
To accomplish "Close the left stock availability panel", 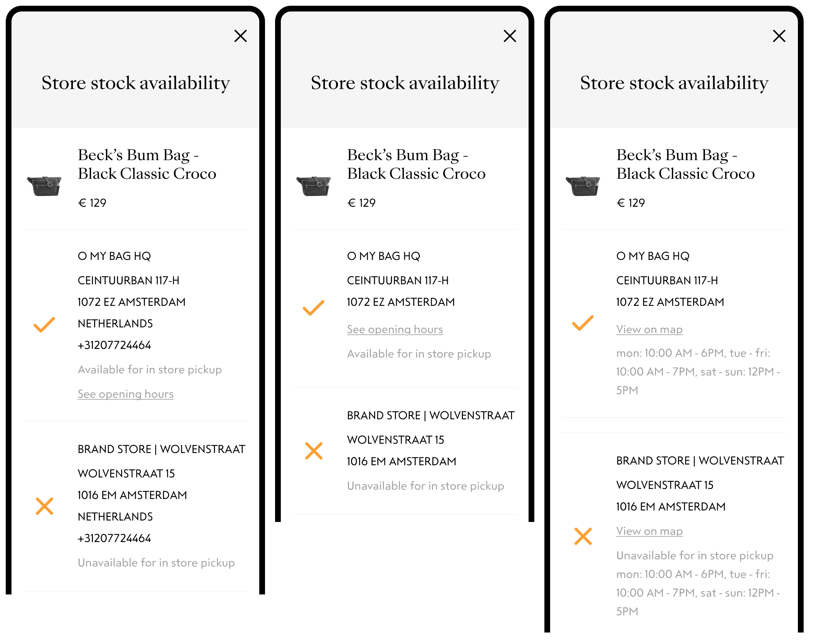I will click(240, 36).
